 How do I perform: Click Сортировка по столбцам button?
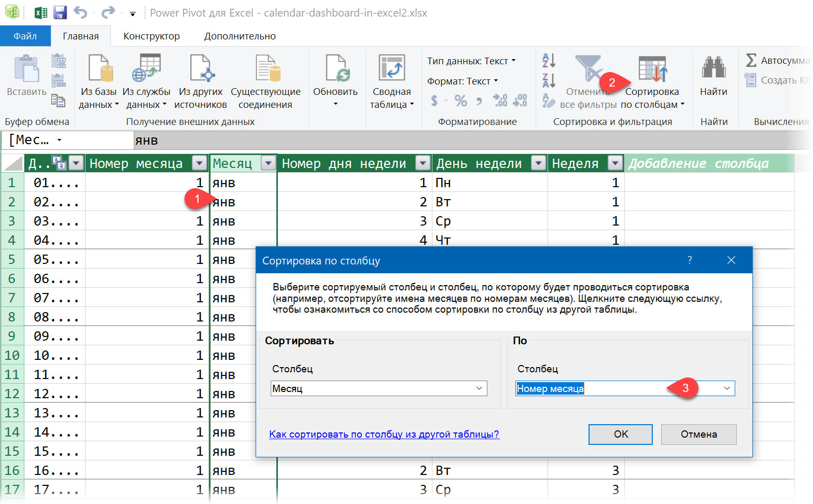click(652, 83)
